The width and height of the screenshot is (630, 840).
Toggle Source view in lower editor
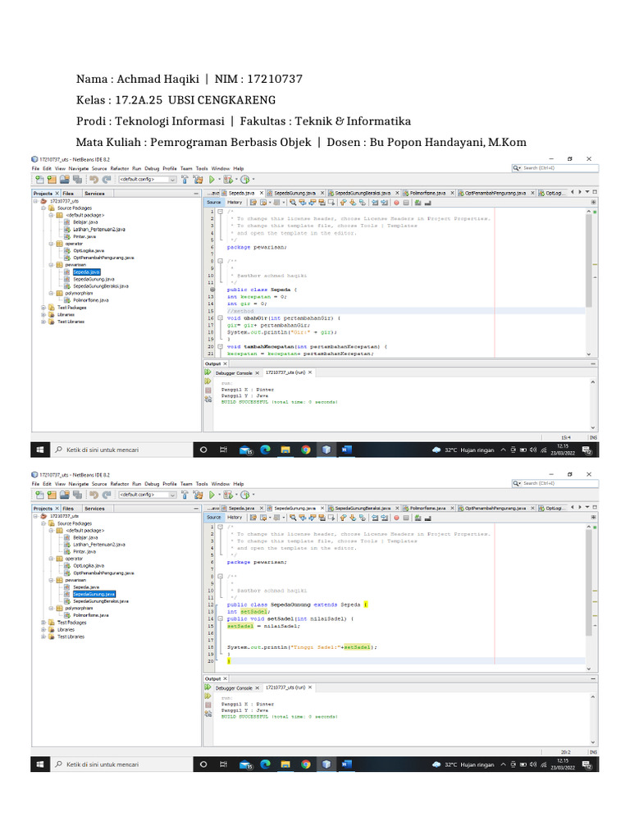tap(214, 518)
